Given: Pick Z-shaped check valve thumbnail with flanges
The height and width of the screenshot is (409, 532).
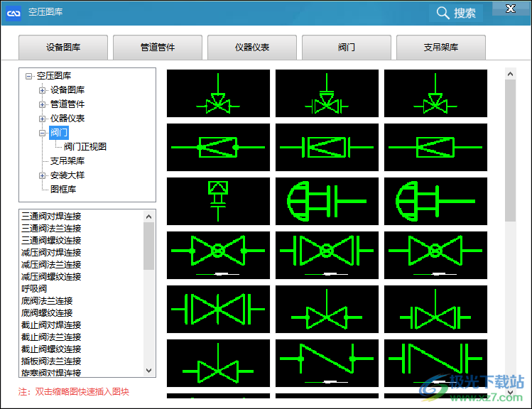Looking at the screenshot, I should pyautogui.click(x=435, y=363).
